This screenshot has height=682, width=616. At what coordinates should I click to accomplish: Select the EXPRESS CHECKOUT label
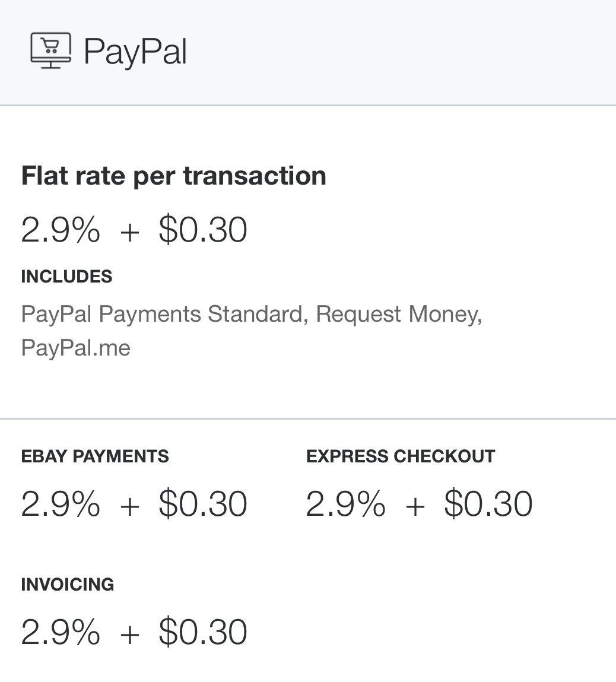[x=401, y=456]
